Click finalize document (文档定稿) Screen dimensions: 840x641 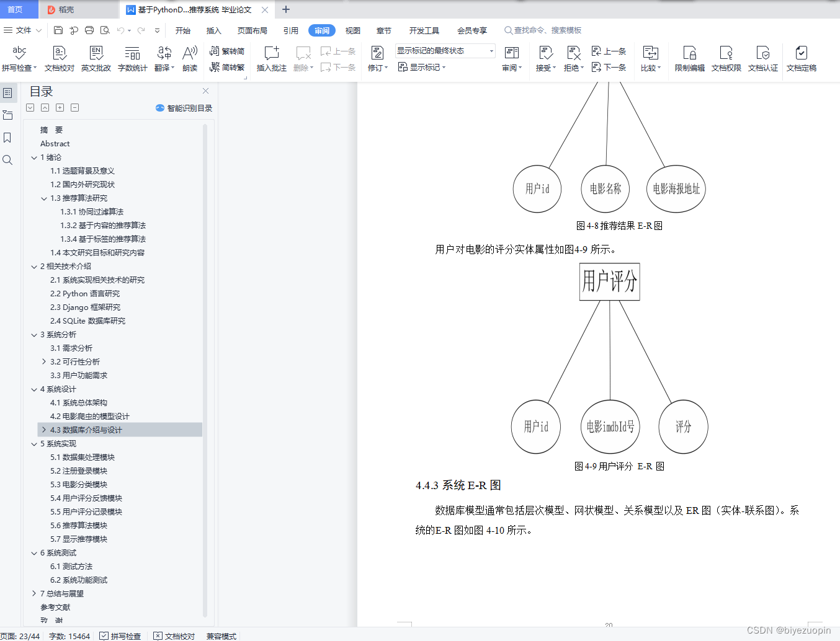point(801,59)
